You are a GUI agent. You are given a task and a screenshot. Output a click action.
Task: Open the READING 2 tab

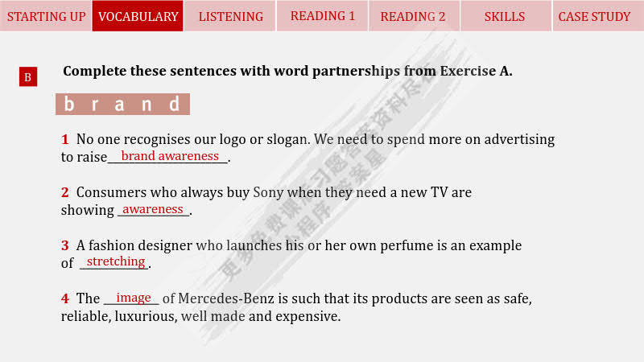click(414, 16)
